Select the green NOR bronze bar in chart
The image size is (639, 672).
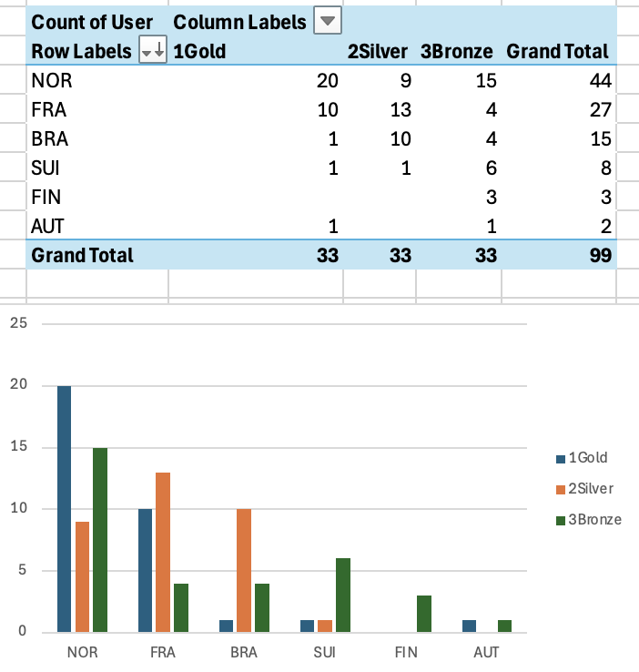coord(99,539)
